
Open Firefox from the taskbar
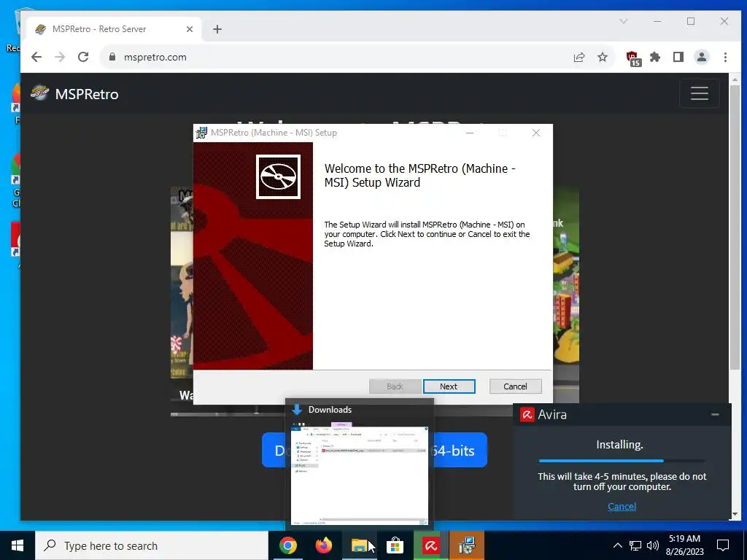tap(324, 545)
